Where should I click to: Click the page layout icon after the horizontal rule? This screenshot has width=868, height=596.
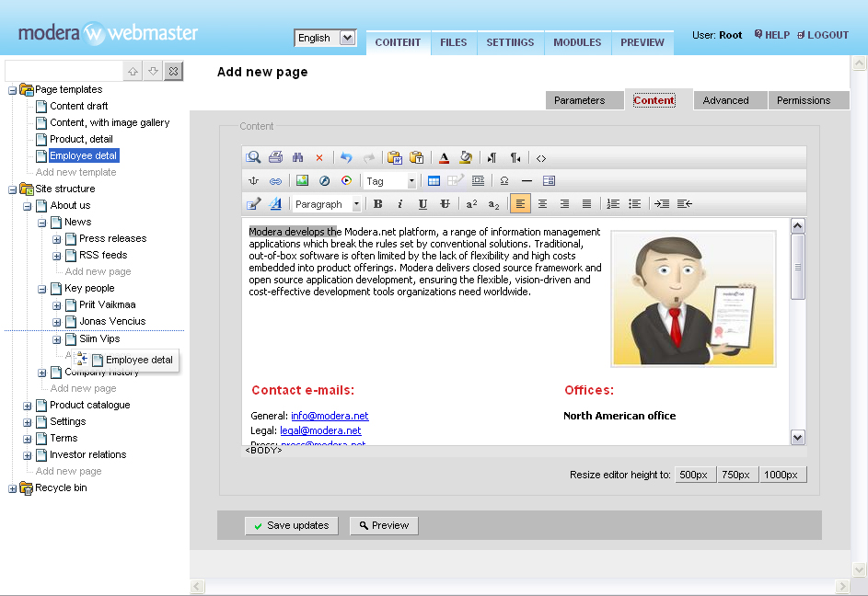click(x=549, y=180)
